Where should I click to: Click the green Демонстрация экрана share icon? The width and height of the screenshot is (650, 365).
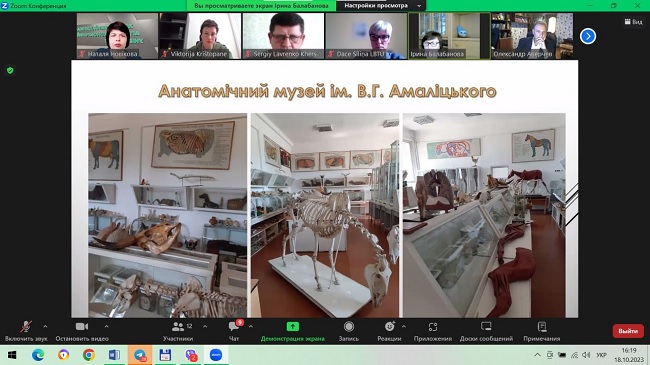[x=293, y=327]
